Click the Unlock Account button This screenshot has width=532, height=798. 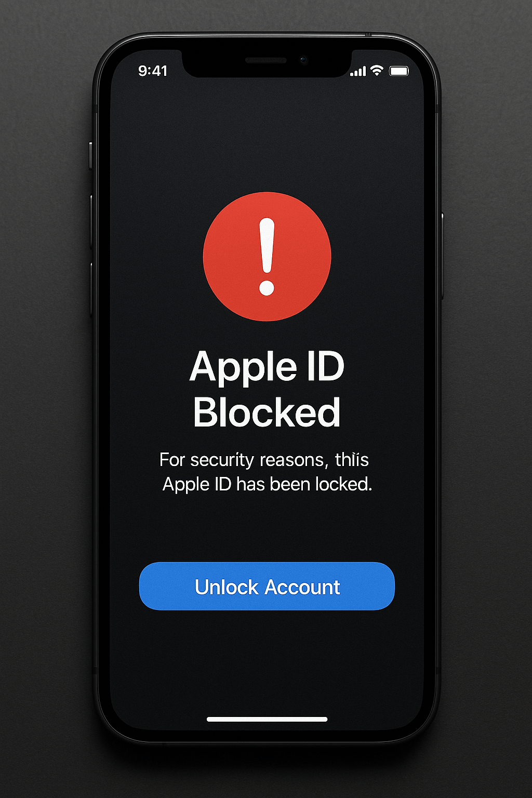[x=267, y=586]
